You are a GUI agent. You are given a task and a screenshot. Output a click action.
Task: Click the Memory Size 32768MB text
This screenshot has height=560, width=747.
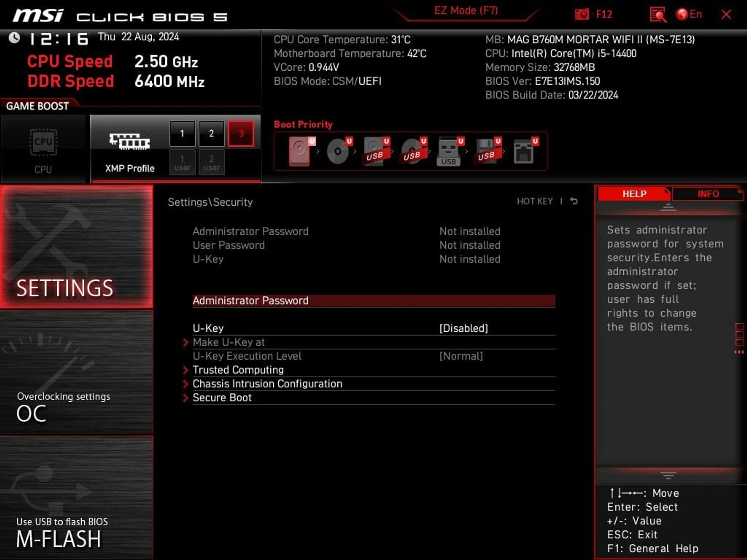540,67
